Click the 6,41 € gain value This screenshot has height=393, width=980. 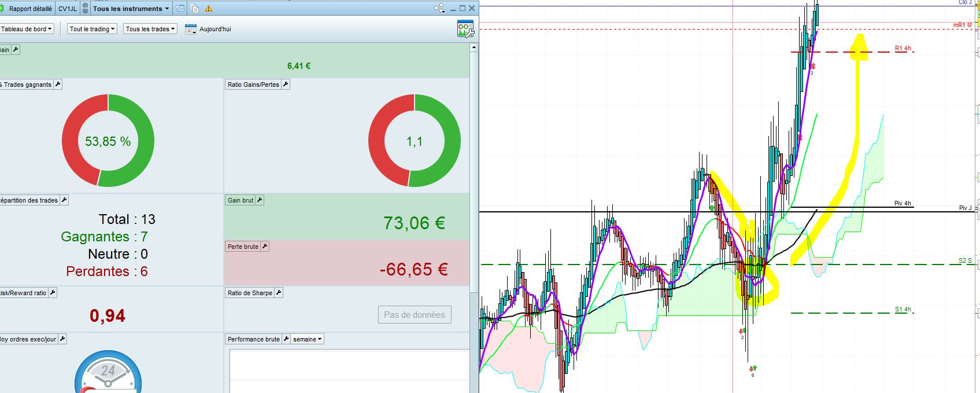(299, 66)
